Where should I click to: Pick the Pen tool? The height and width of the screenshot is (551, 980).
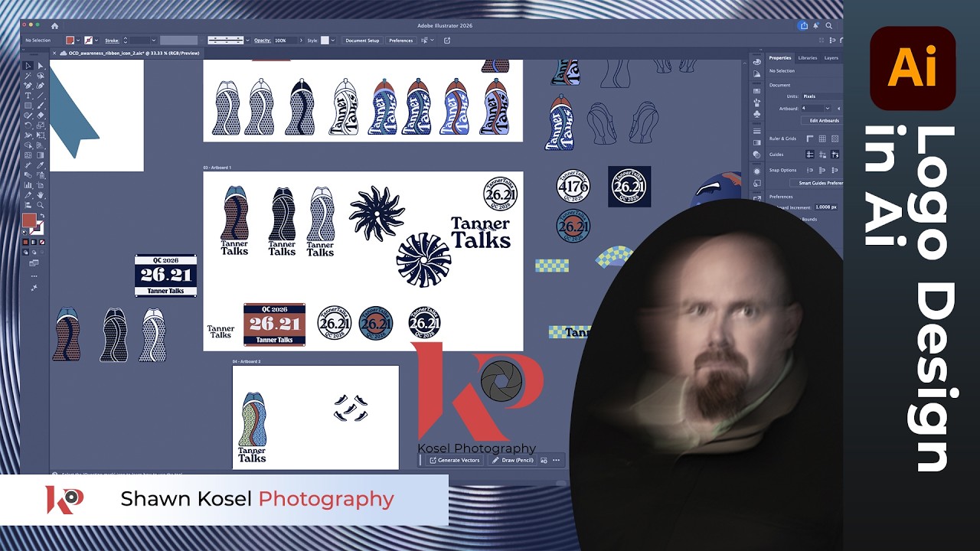point(28,86)
